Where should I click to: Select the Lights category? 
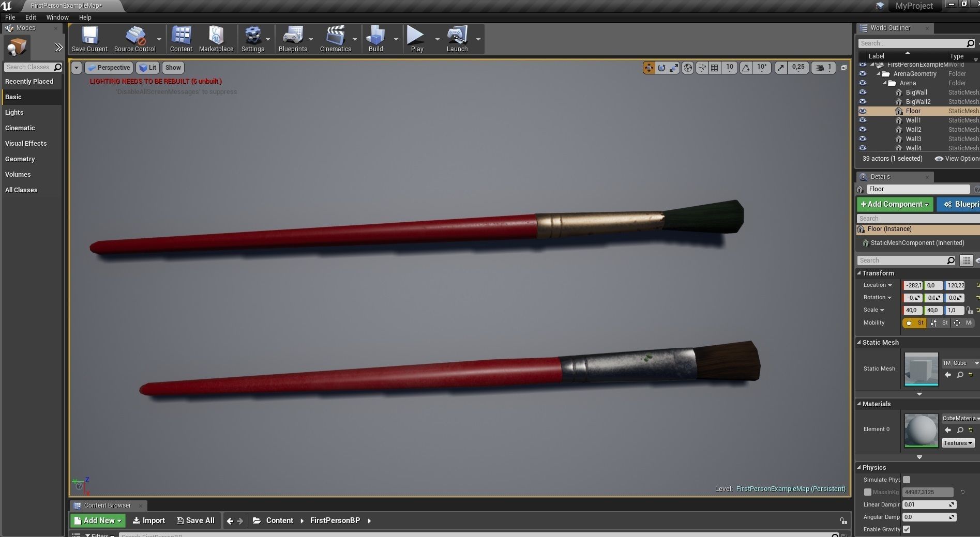pyautogui.click(x=14, y=113)
